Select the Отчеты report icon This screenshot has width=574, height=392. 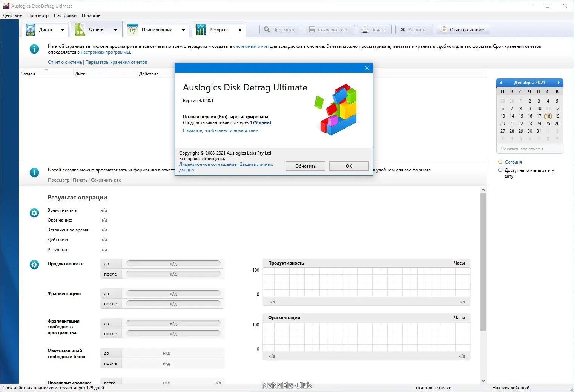point(80,29)
